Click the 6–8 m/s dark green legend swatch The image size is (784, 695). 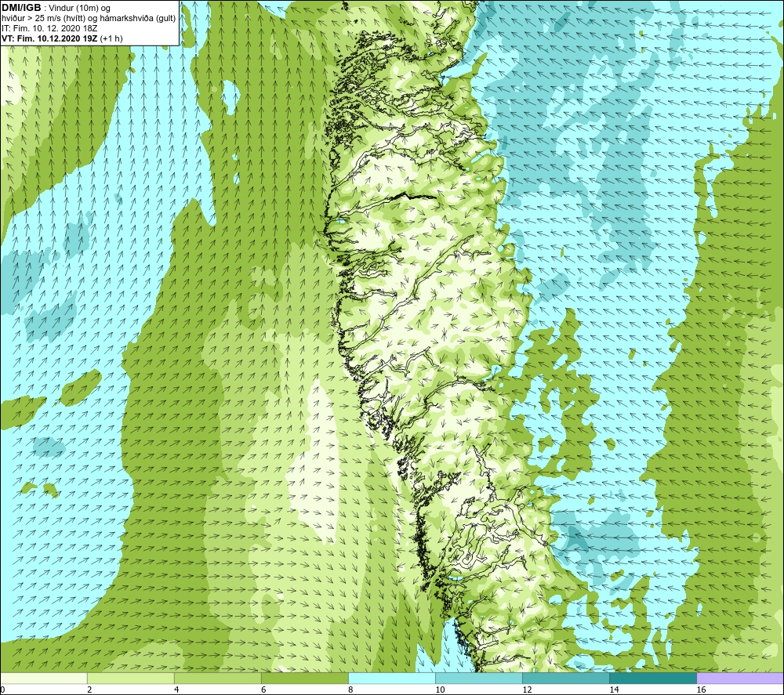click(x=305, y=679)
